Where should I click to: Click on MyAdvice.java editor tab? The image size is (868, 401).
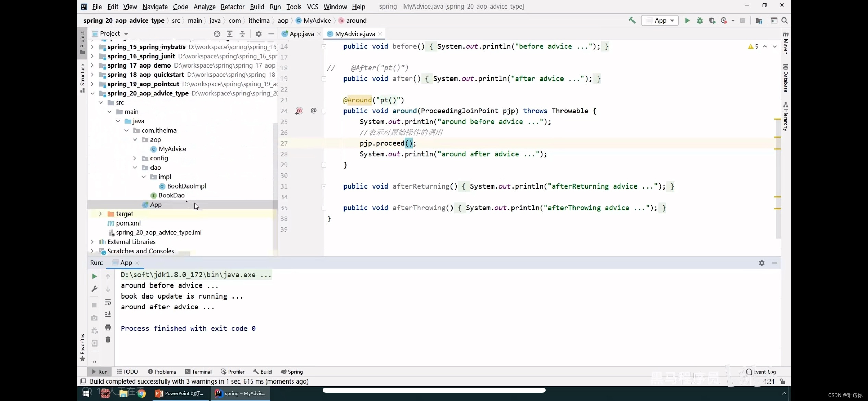click(x=355, y=34)
